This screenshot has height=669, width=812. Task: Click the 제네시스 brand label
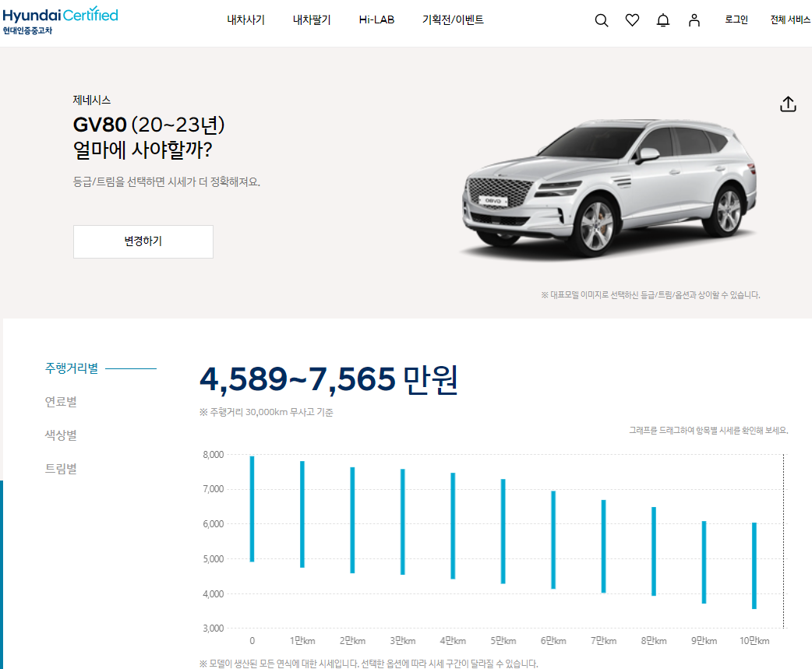(x=92, y=100)
